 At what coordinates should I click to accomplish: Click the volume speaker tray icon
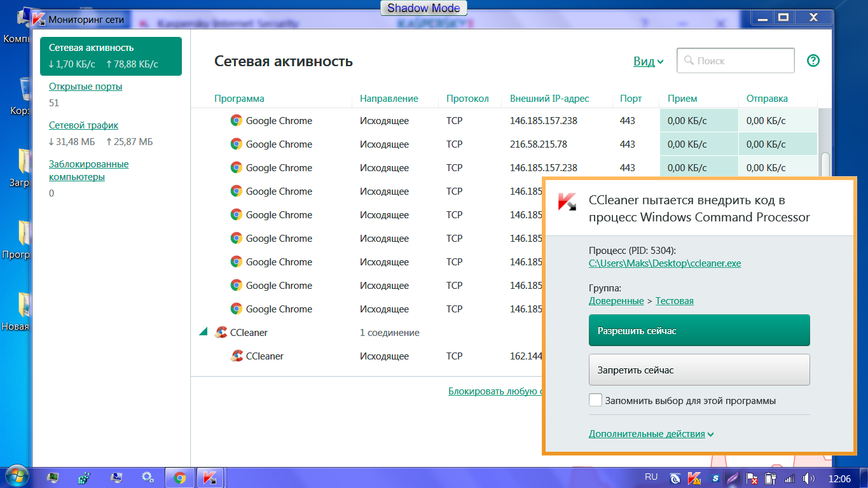[808, 477]
